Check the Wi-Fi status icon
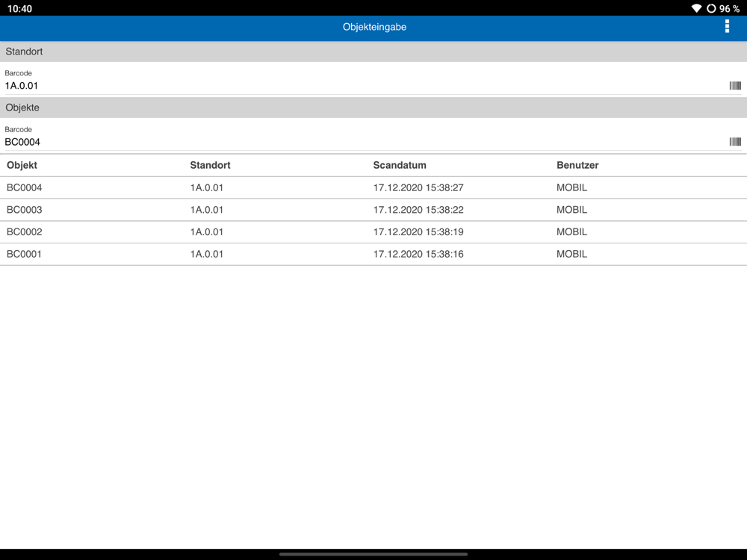The image size is (747, 560). (x=696, y=8)
